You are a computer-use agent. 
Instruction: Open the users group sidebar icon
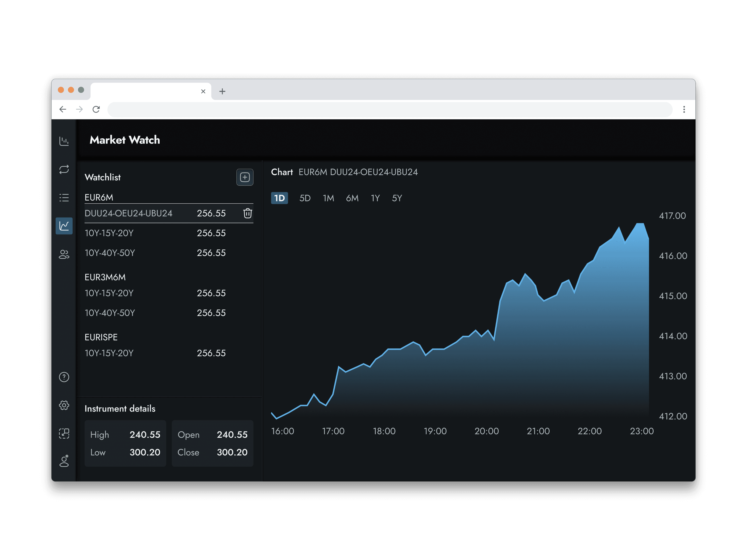tap(64, 254)
